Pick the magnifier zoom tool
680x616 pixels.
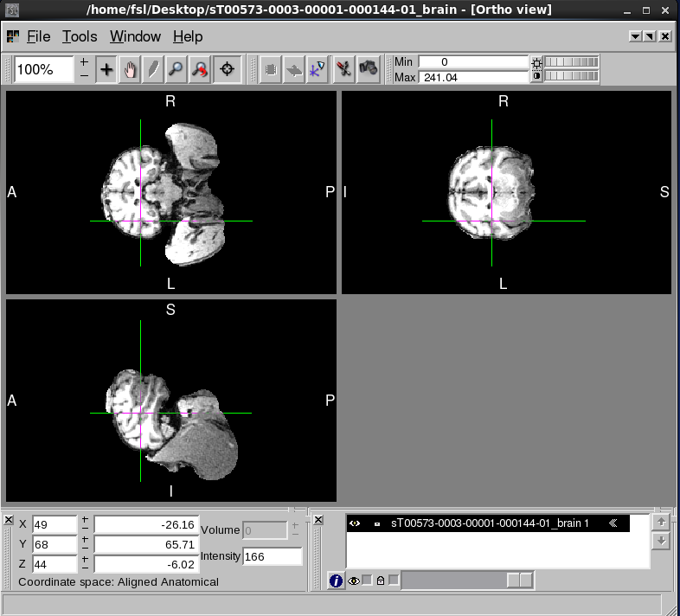click(176, 69)
